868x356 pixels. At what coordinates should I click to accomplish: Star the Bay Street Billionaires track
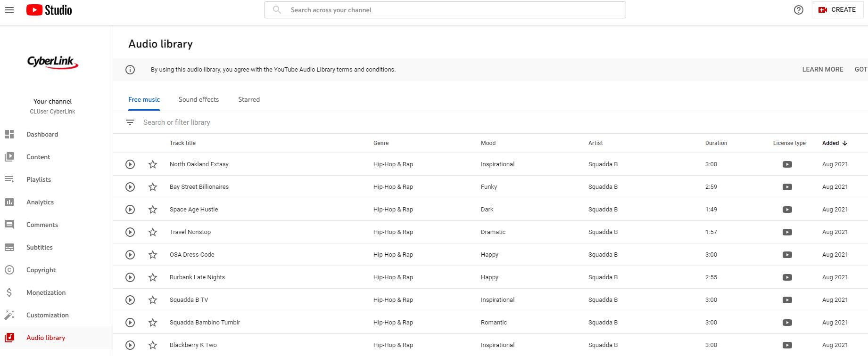point(153,187)
